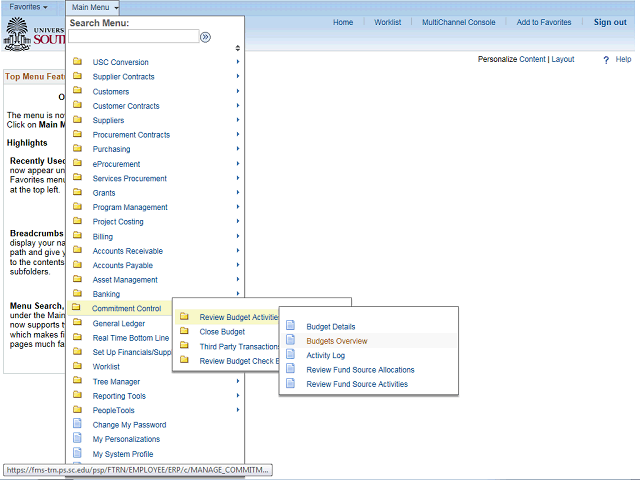Click the folder icon beside General Ledger

click(77, 322)
